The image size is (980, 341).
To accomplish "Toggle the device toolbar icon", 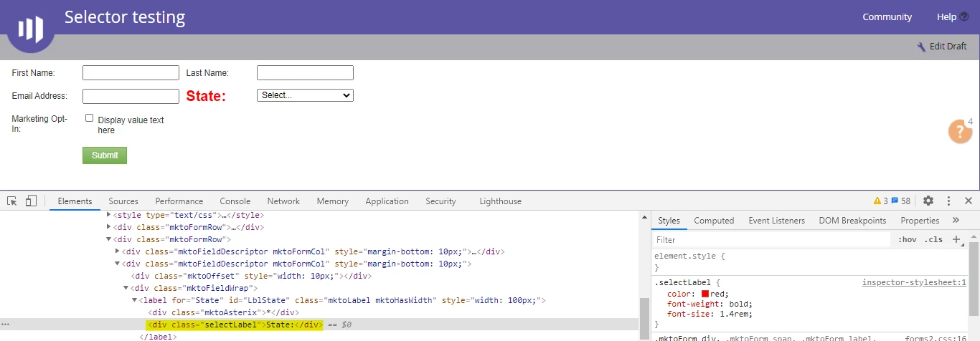I will 31,201.
